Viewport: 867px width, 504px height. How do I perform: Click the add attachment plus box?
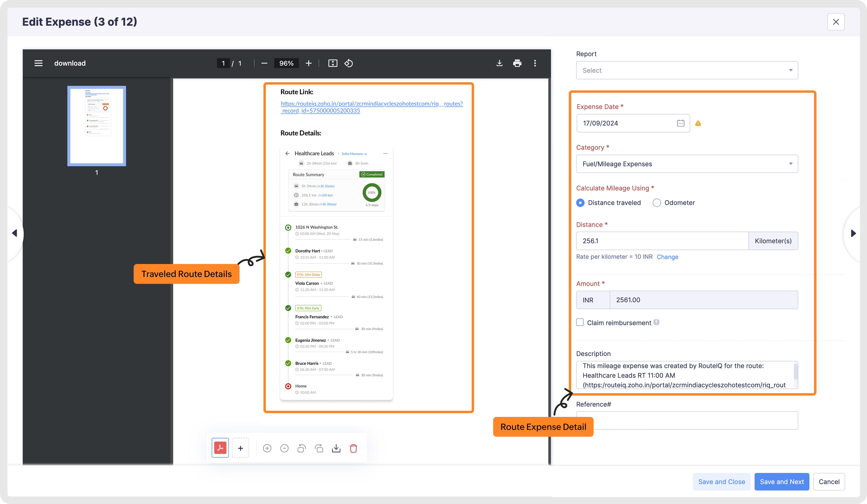[240, 448]
